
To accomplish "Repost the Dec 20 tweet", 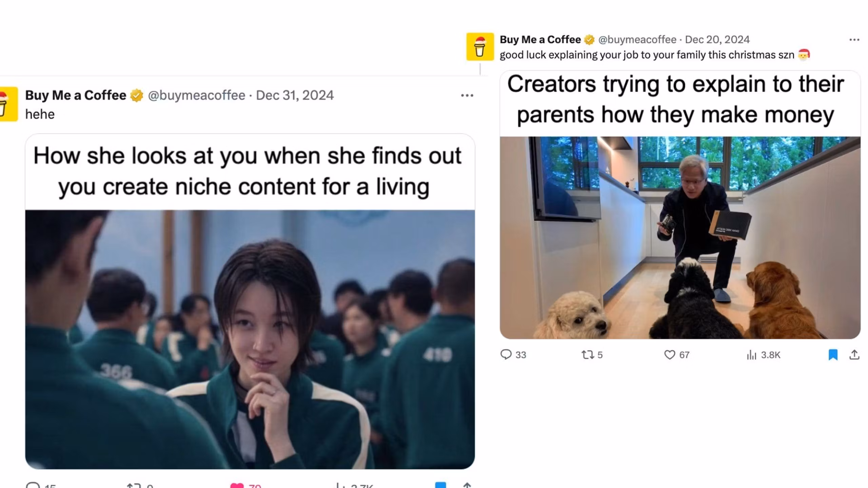I will click(x=592, y=355).
